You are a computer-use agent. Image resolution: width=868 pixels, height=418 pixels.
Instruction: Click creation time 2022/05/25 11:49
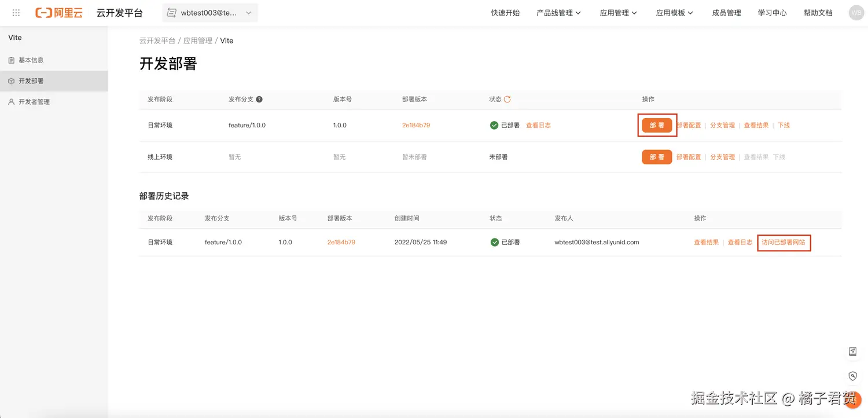point(421,242)
